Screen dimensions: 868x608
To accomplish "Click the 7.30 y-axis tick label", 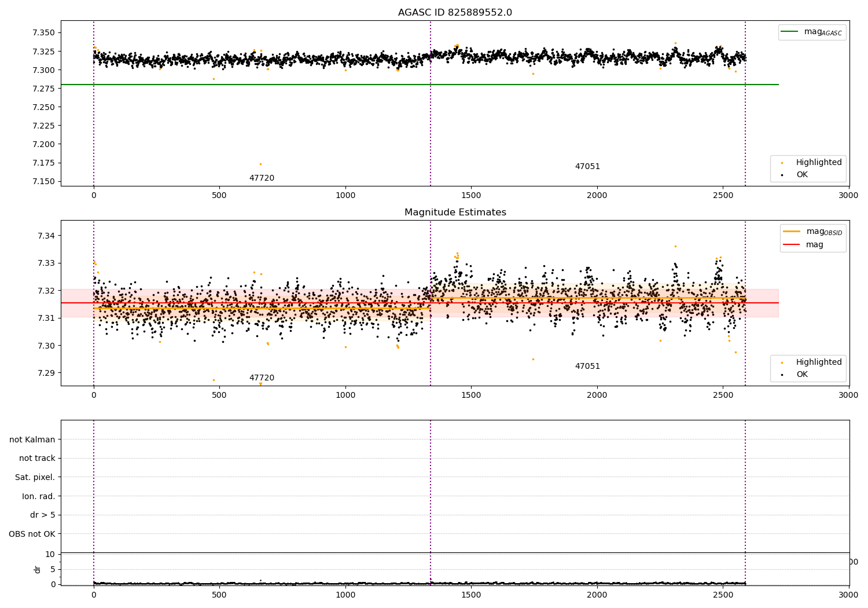I will pyautogui.click(x=46, y=346).
